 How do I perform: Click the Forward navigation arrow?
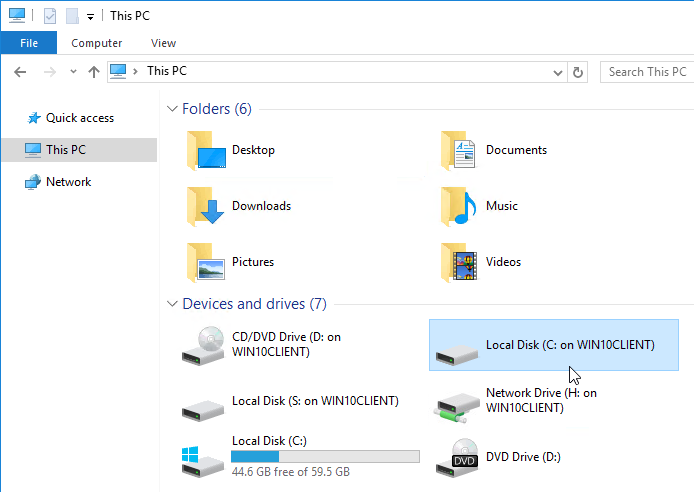[x=50, y=72]
